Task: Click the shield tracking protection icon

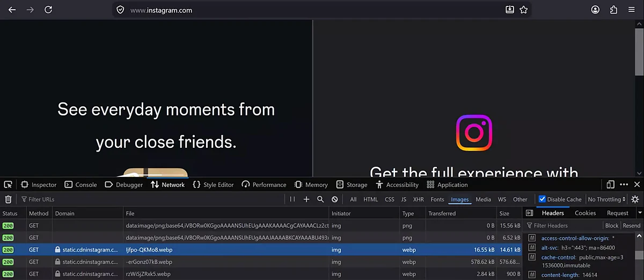Action: (x=120, y=10)
